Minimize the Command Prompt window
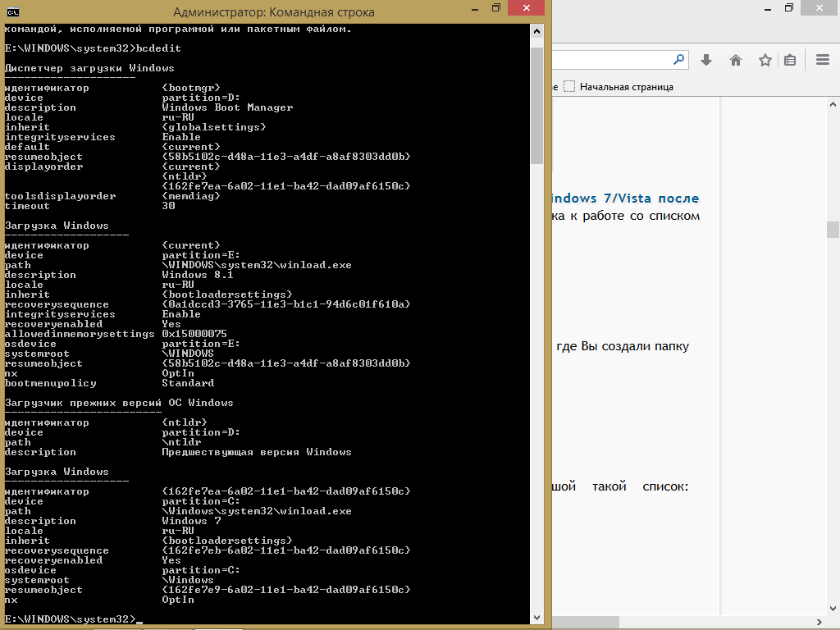This screenshot has width=840, height=630. (475, 8)
